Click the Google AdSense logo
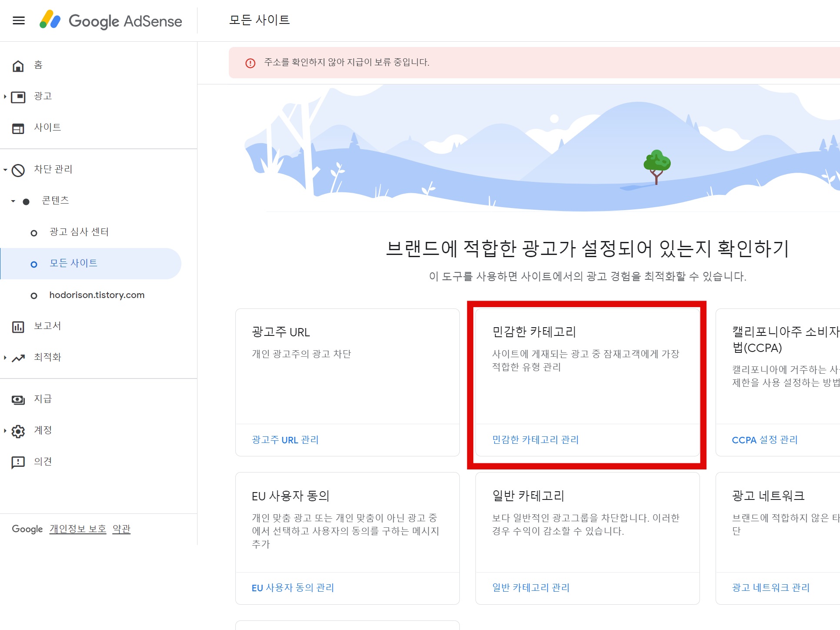 click(111, 20)
